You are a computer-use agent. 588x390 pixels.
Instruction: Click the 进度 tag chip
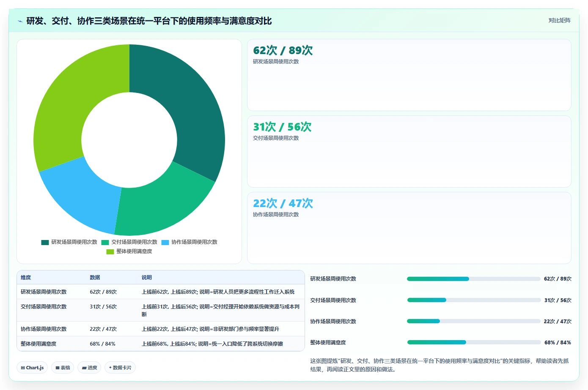coord(89,368)
